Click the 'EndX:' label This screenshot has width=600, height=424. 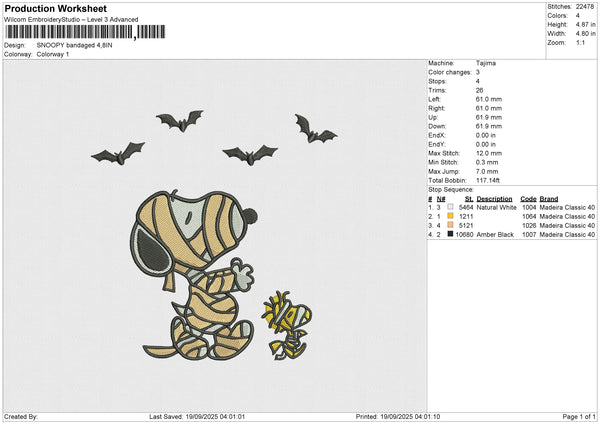coord(437,135)
